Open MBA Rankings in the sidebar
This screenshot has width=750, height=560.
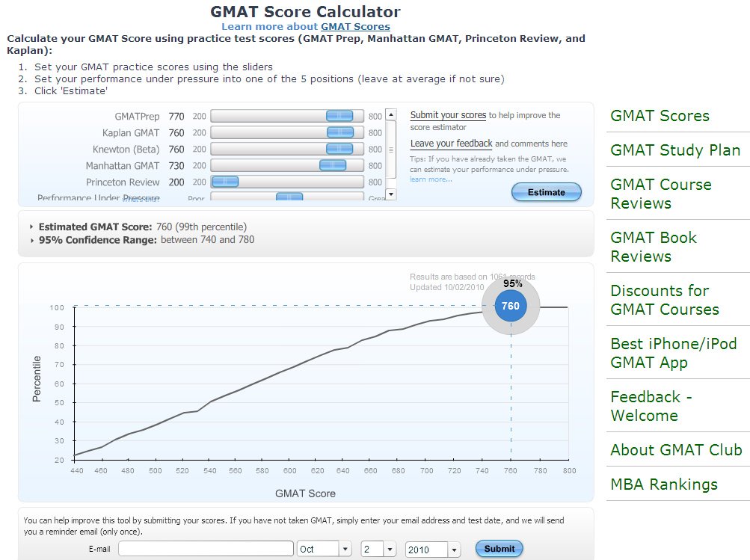(664, 484)
